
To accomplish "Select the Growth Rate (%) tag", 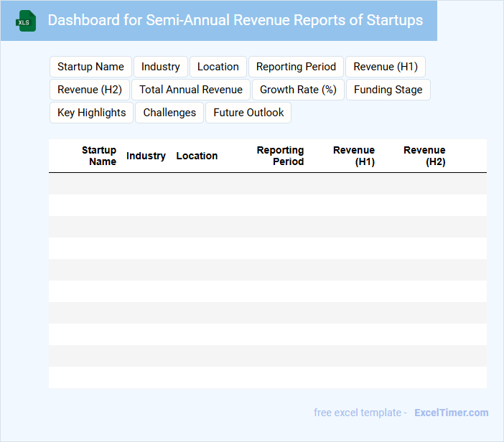I will coord(298,90).
